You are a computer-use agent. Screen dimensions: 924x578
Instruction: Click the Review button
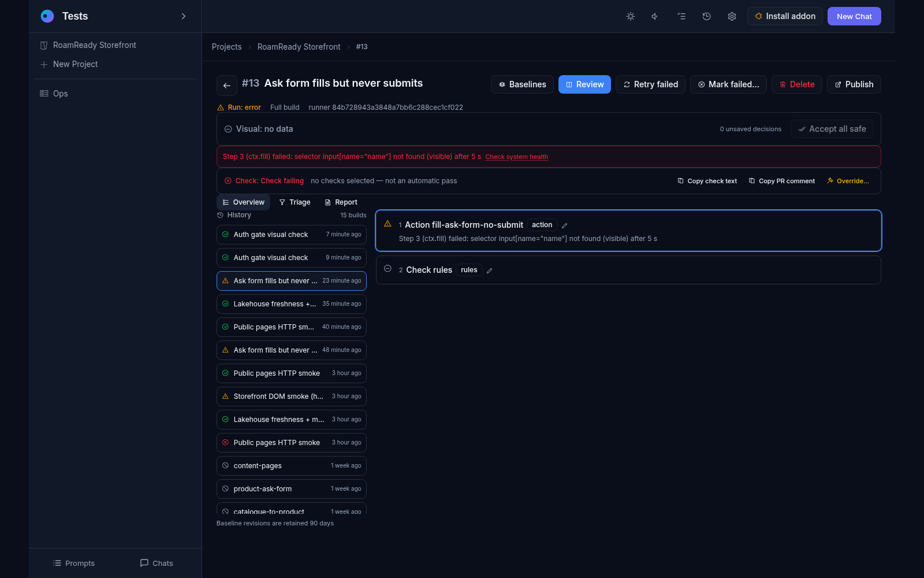coord(584,84)
